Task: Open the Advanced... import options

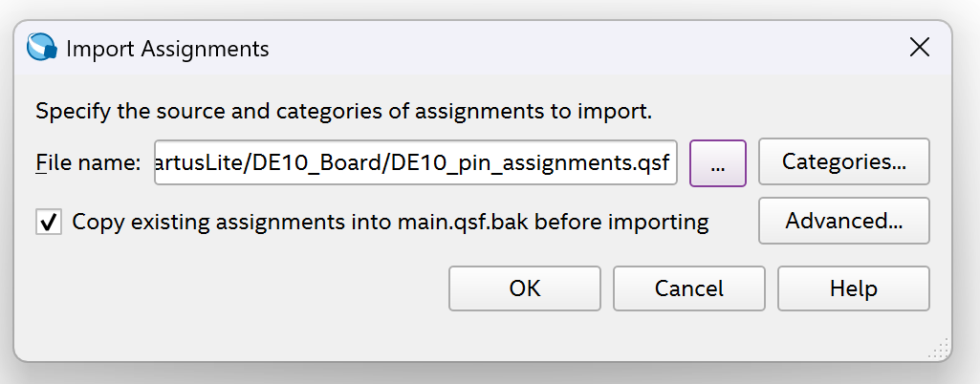Action: 843,221
